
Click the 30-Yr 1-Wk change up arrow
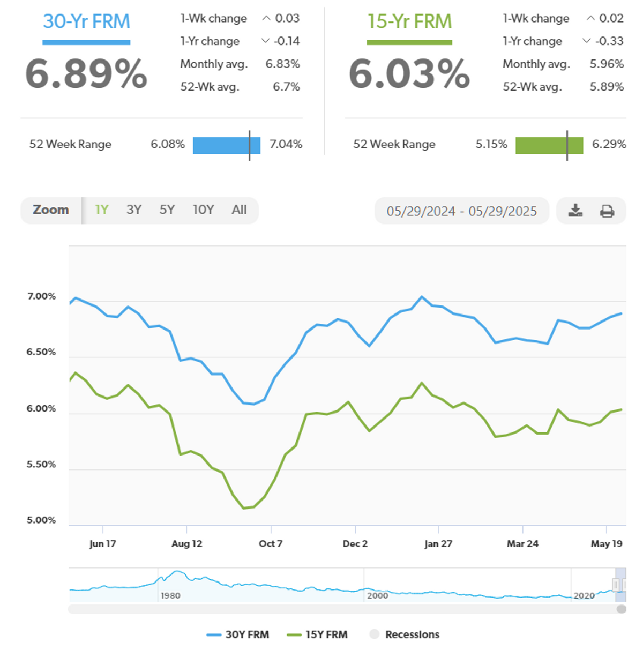tap(266, 18)
